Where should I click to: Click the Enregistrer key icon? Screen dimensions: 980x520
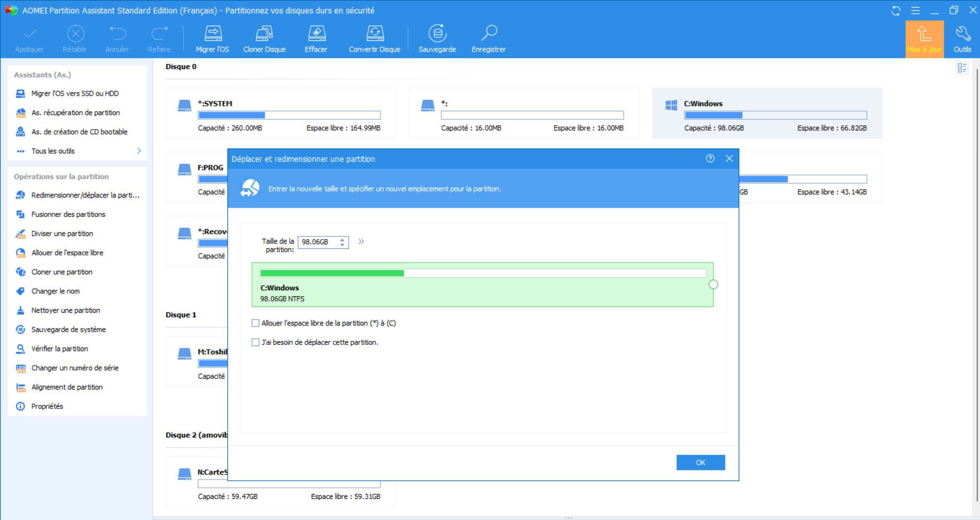pos(488,34)
